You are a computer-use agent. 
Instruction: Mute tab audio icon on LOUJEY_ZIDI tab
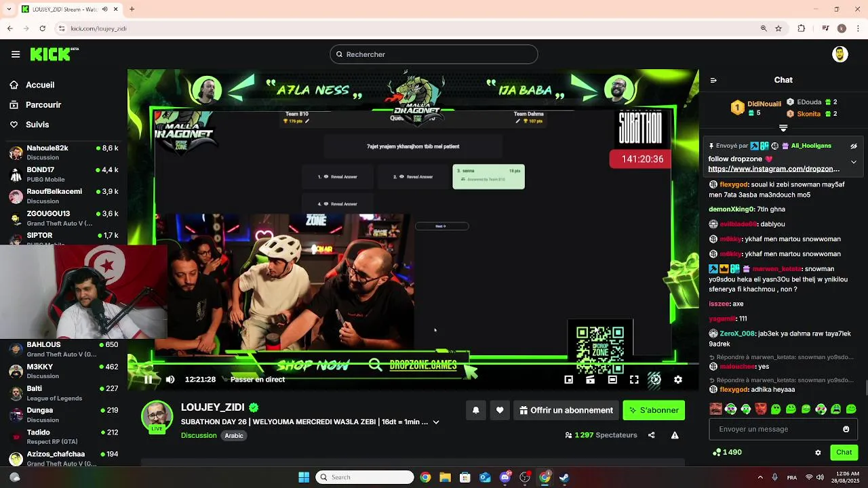[x=104, y=9]
